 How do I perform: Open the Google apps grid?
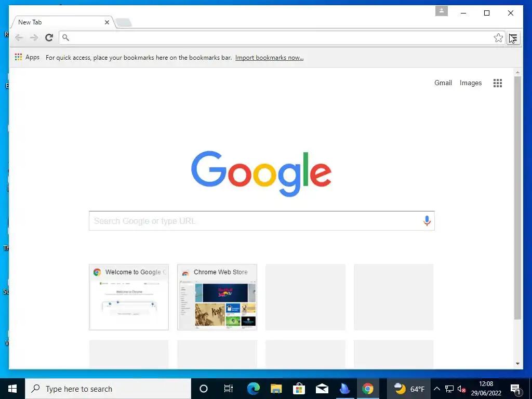point(497,83)
